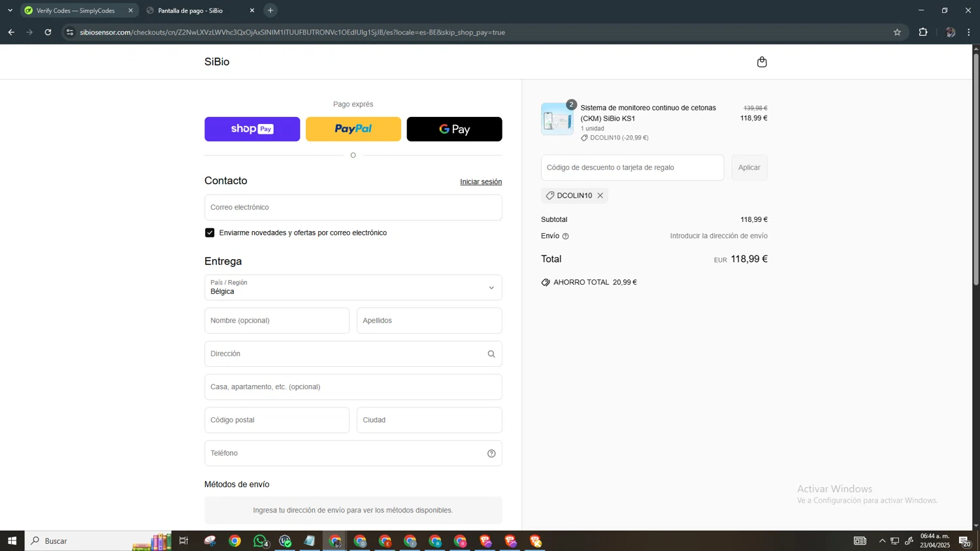Open the Chrome three-dot menu
Screen dimensions: 980x551
pos(969,32)
